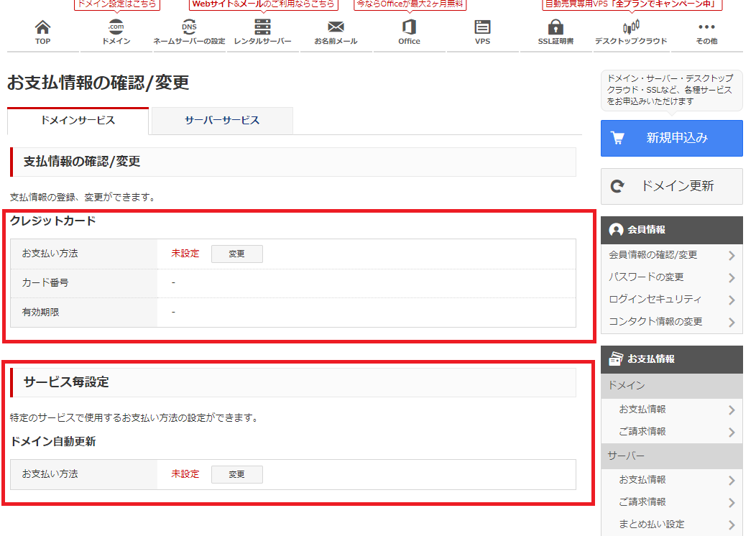Screen dimensions: 756x536
Task: Click 変更 button for ドメイン自動更新
Action: (236, 474)
